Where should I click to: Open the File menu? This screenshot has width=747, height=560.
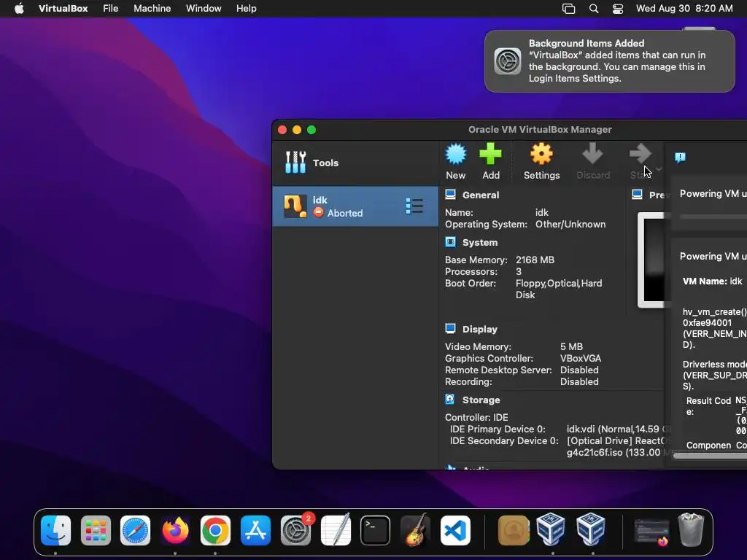pos(111,9)
